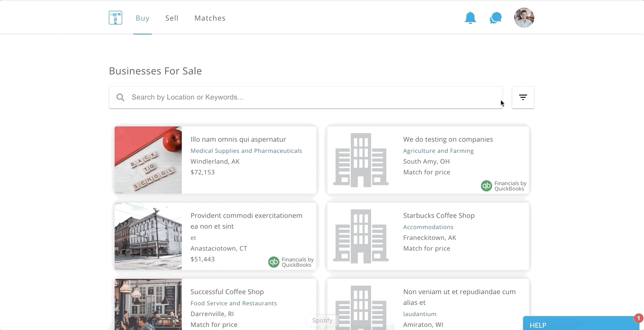Open the Successful Coffee Shop listing title
This screenshot has height=330, width=644.
coord(227,292)
